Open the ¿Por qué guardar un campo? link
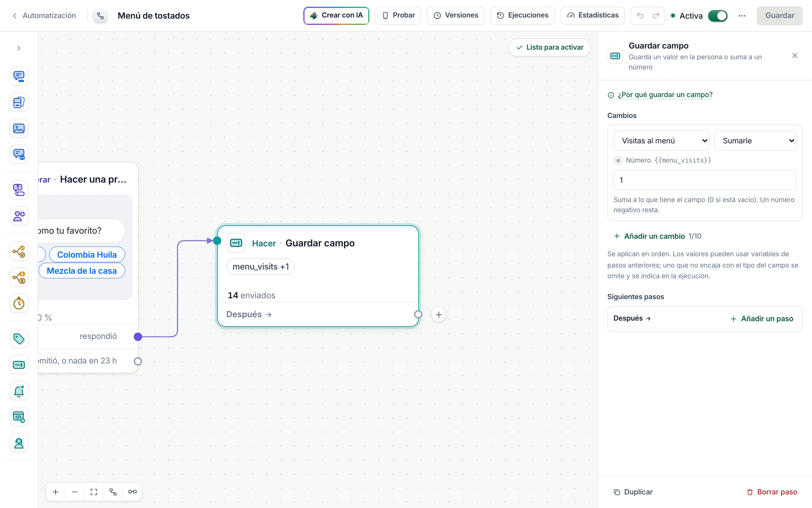Image resolution: width=812 pixels, height=508 pixels. pos(665,95)
